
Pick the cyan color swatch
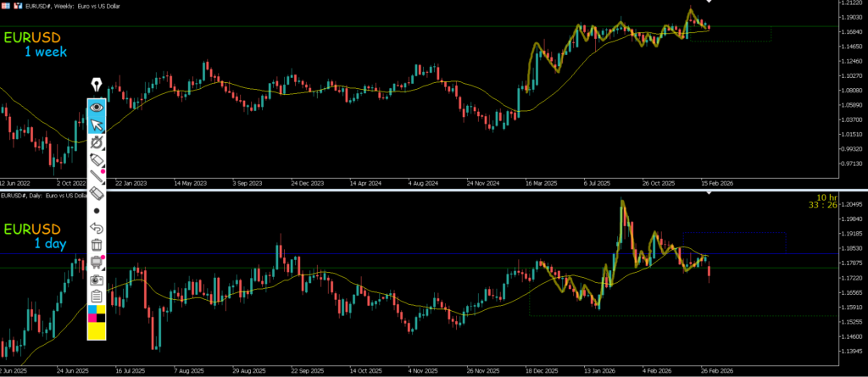coord(92,311)
